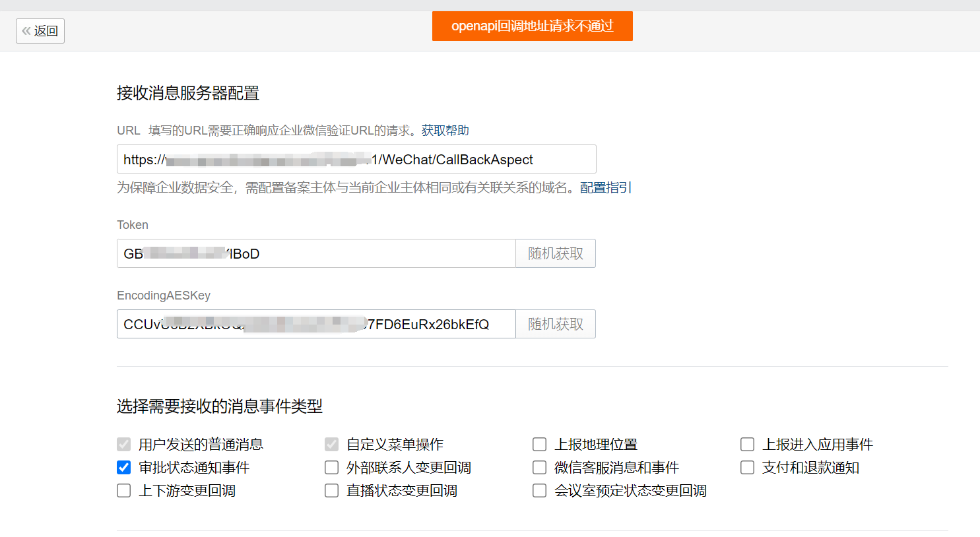Check the 外部联系人变更回调 checkbox
The width and height of the screenshot is (980, 537).
point(332,468)
